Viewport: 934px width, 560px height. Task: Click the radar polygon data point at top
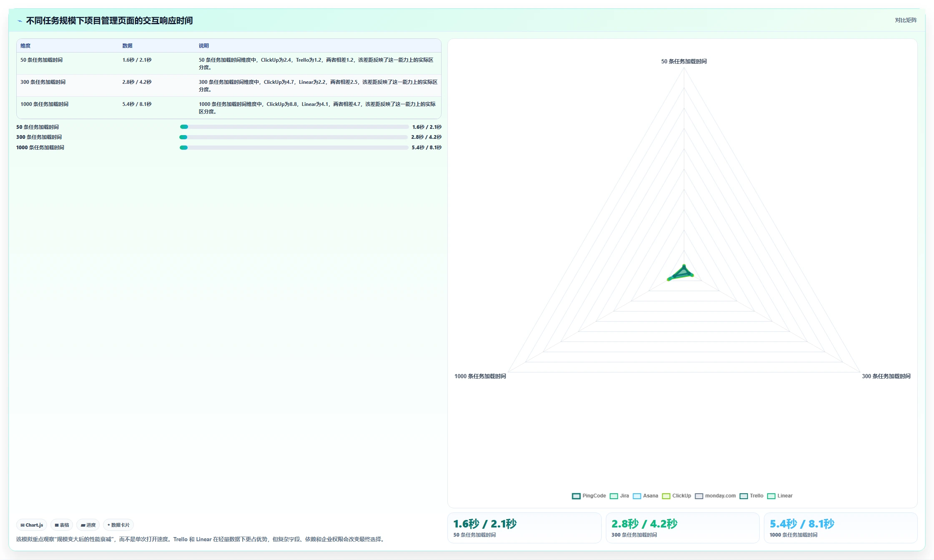684,266
